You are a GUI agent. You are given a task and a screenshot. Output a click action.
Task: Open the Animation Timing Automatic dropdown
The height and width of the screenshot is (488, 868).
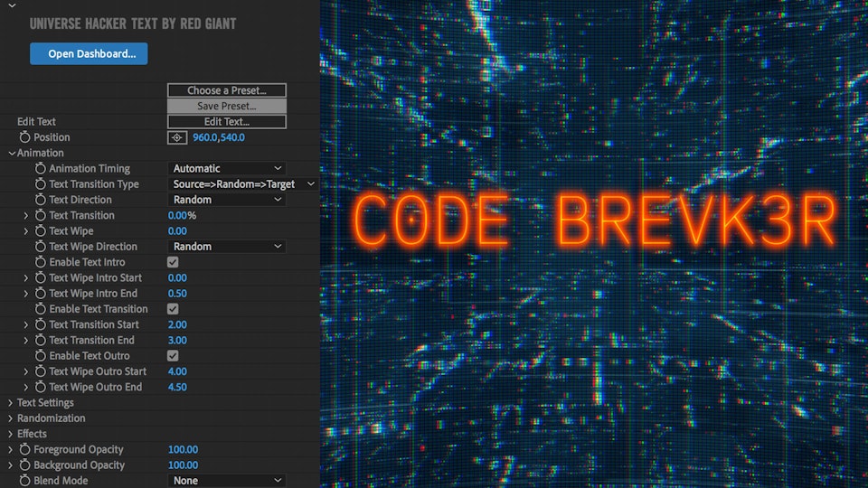227,169
